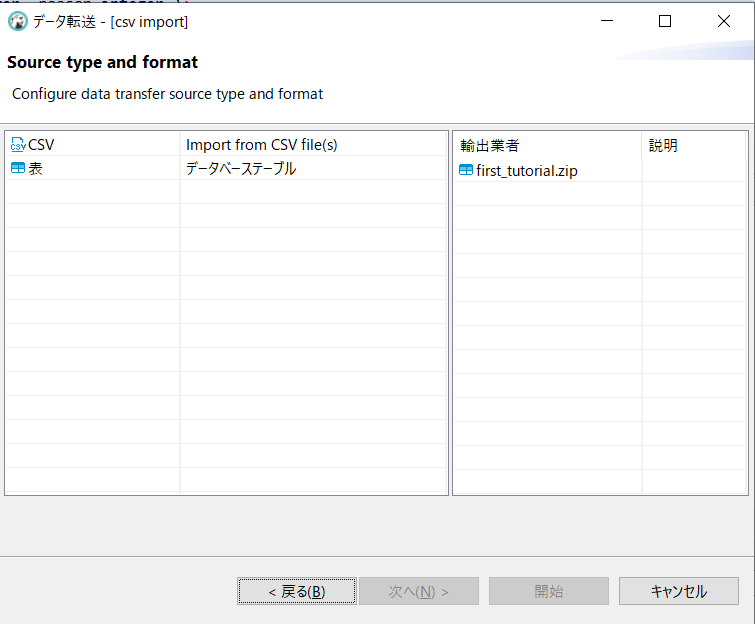Click the CSV file icon
Viewport: 755px width, 624px height.
pyautogui.click(x=18, y=144)
